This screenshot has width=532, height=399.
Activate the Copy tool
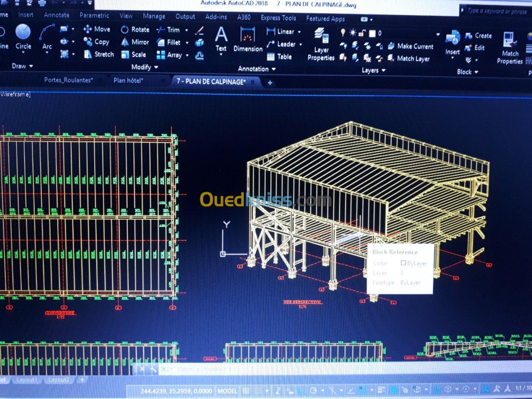(x=96, y=42)
